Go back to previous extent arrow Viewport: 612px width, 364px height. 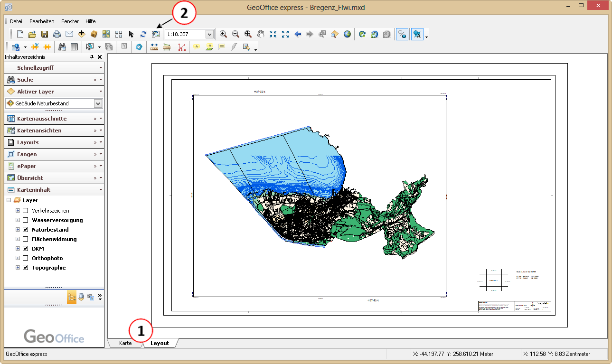pyautogui.click(x=298, y=34)
